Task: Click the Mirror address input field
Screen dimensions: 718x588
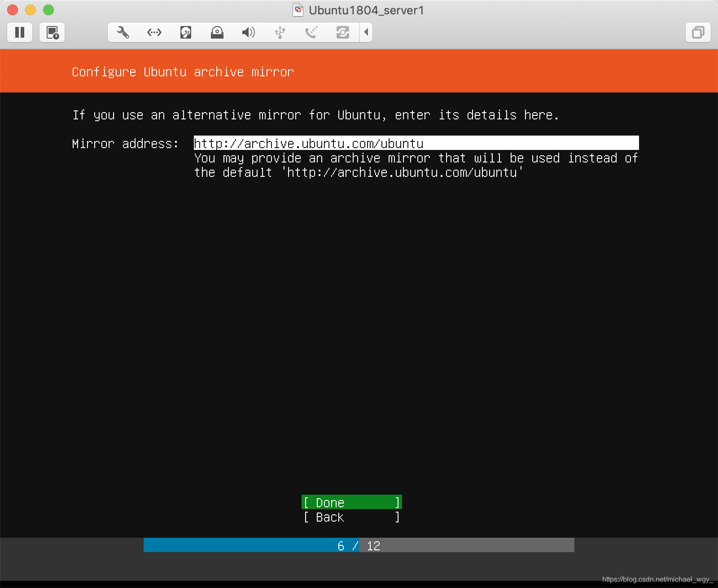Action: [416, 143]
